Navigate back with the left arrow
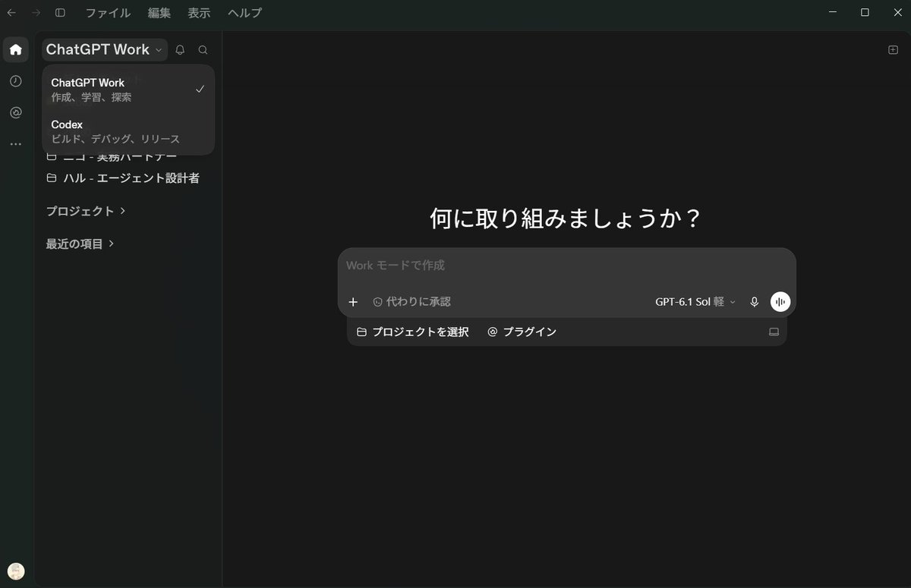Image resolution: width=911 pixels, height=588 pixels. (x=11, y=13)
